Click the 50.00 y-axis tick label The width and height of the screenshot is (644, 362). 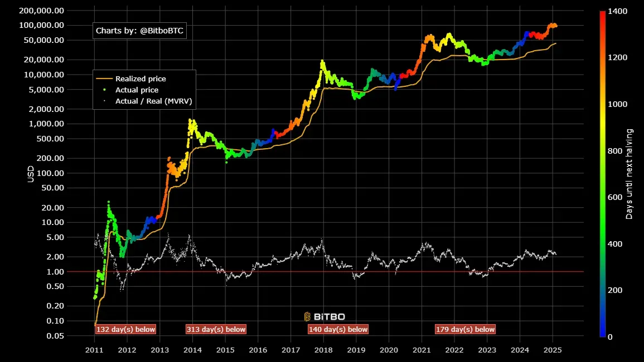[52, 188]
